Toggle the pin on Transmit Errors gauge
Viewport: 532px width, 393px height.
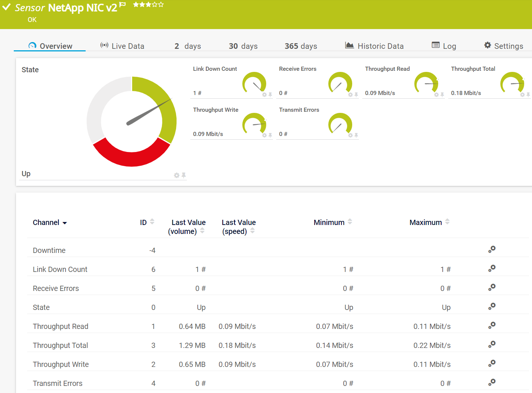click(x=356, y=136)
